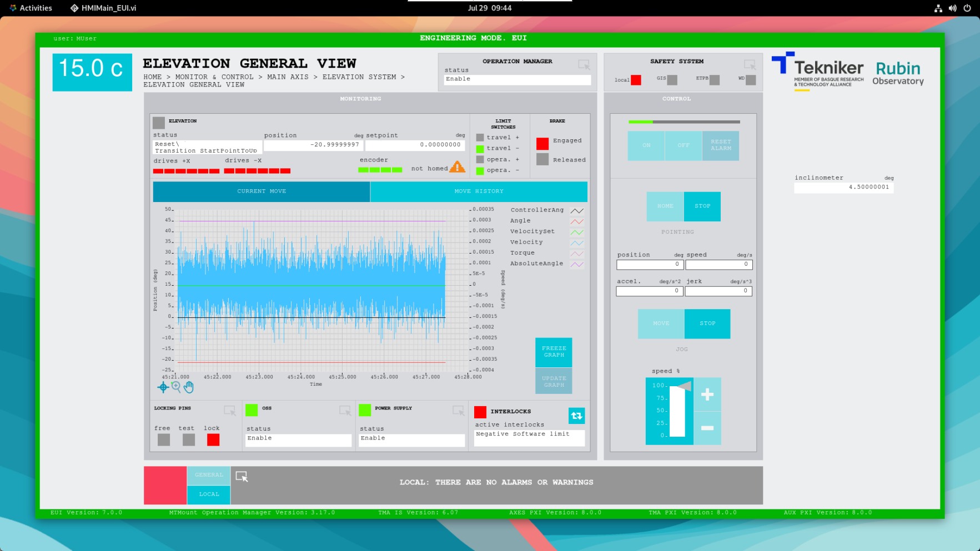
Task: Click Angle legend plot icon
Action: [x=577, y=221]
